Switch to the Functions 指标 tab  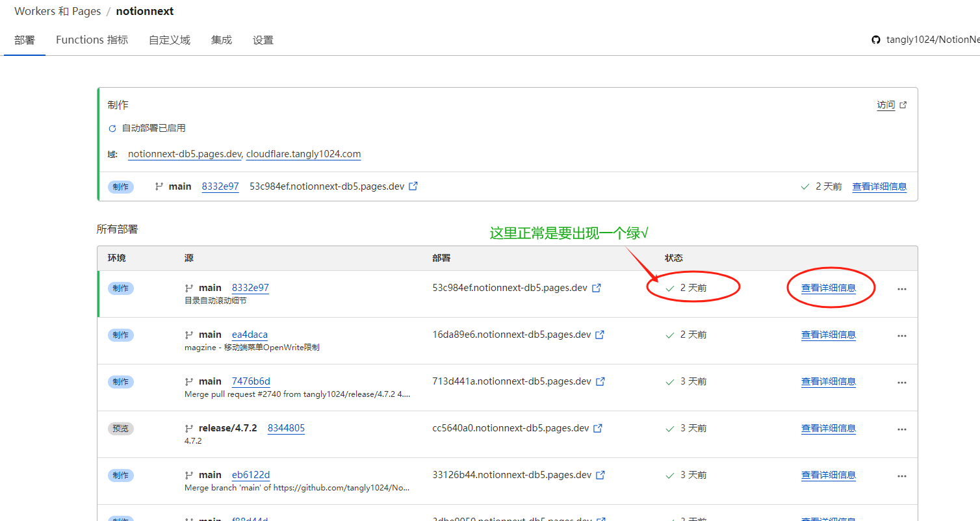tap(92, 40)
